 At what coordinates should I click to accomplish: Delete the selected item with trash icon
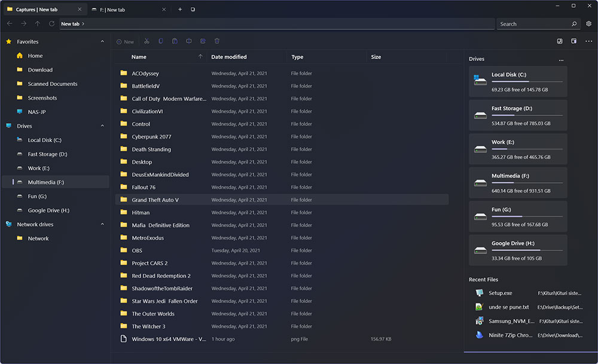[x=217, y=41]
